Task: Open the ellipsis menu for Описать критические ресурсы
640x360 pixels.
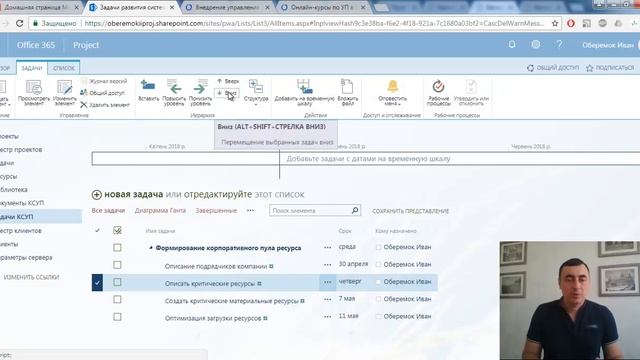Action: click(327, 282)
